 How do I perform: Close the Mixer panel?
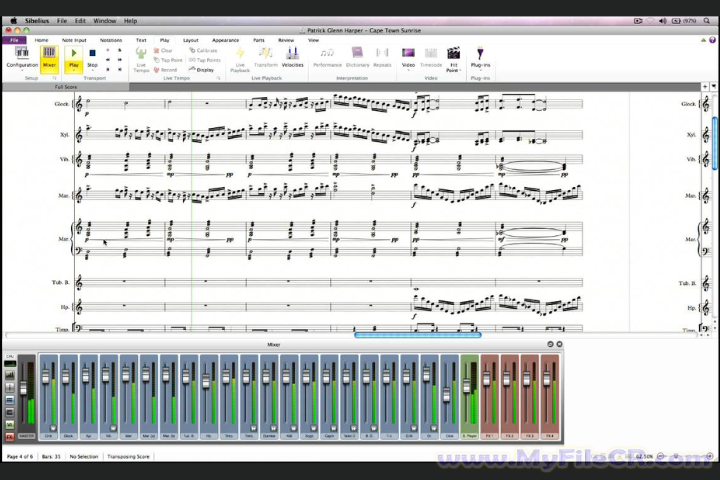(559, 344)
